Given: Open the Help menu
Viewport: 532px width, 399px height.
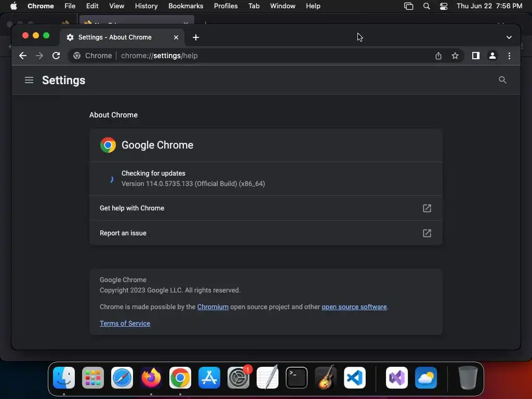Looking at the screenshot, I should point(313,6).
